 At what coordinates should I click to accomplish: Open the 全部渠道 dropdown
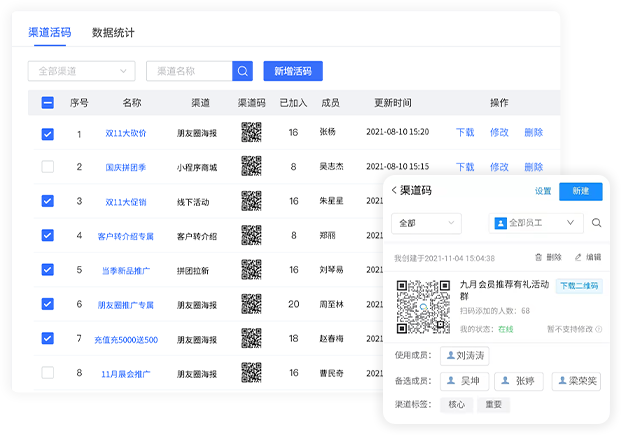point(81,71)
